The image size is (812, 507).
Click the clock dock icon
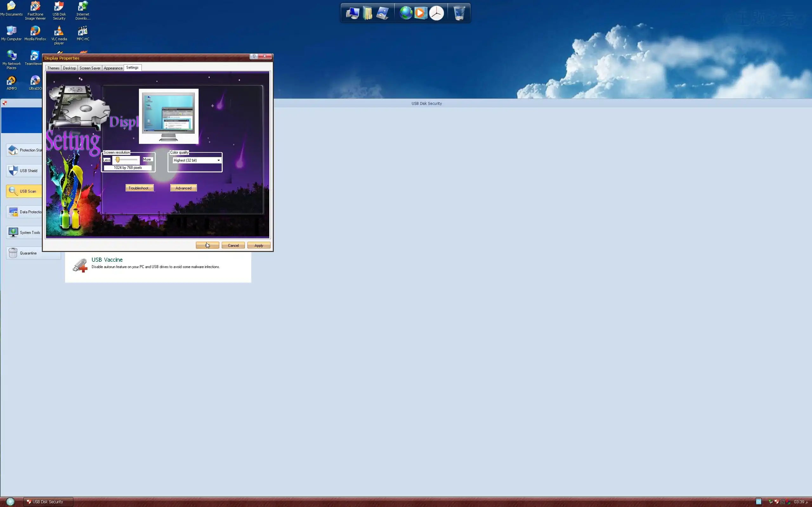pyautogui.click(x=436, y=13)
